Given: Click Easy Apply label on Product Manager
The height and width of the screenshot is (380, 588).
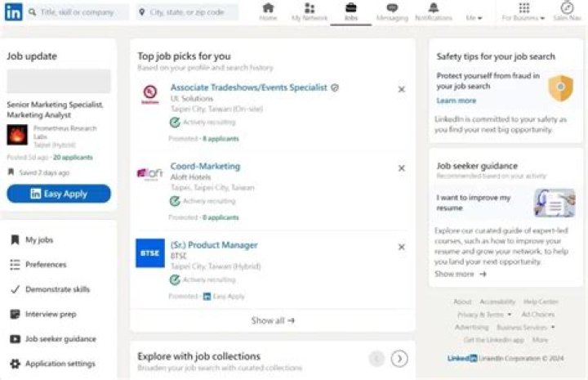Looking at the screenshot, I should 224,297.
